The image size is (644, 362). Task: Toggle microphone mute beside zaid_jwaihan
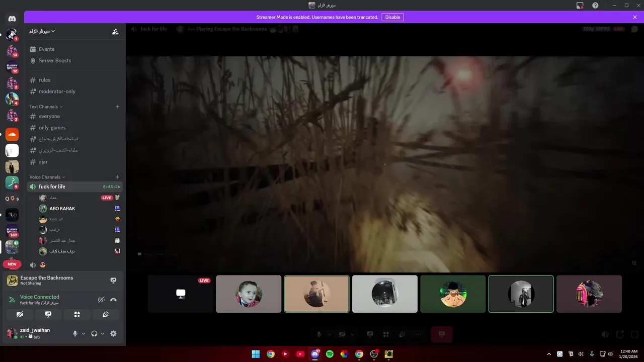click(x=75, y=333)
